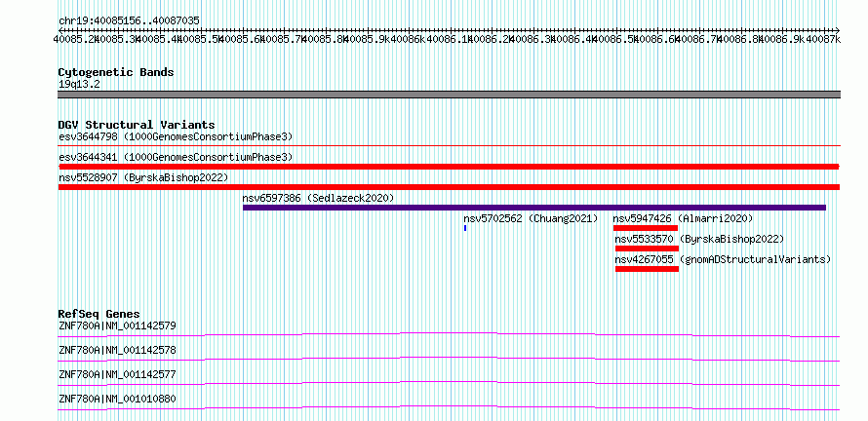Image resolution: width=868 pixels, height=421 pixels.
Task: Open variant nsv5947426 (Almarri2020) label
Action: (683, 218)
